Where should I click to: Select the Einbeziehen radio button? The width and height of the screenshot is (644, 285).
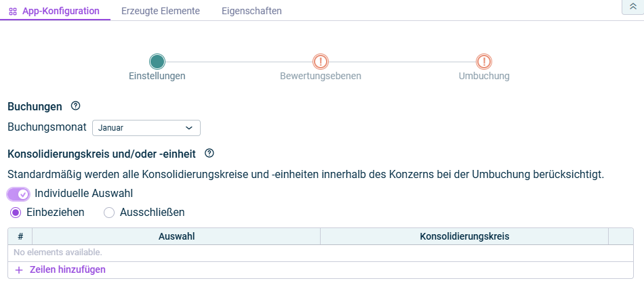(16, 213)
